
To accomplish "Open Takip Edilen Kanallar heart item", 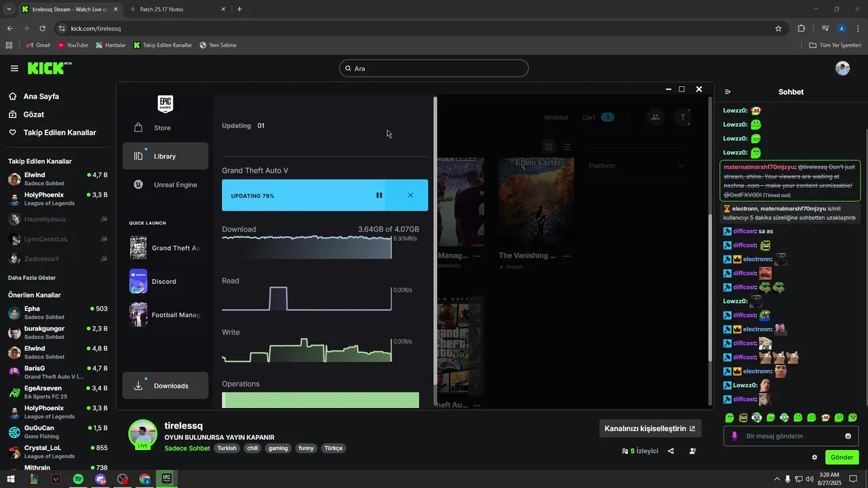I will click(52, 132).
